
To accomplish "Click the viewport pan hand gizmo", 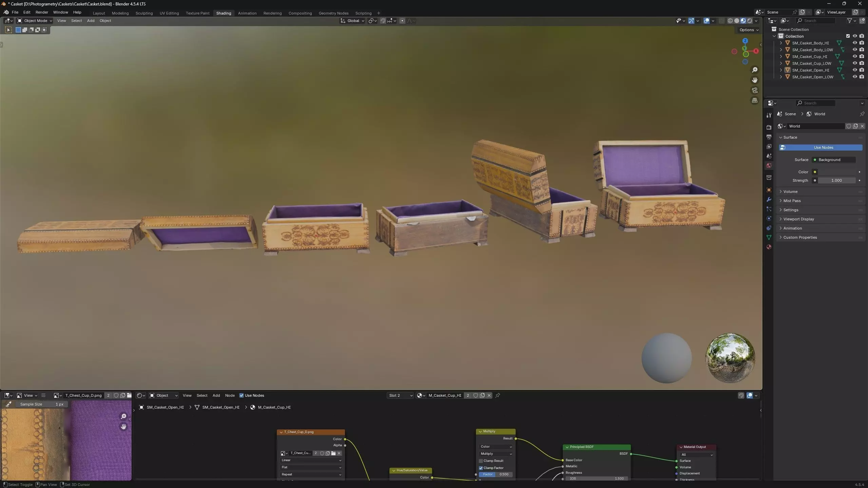I will tap(754, 80).
